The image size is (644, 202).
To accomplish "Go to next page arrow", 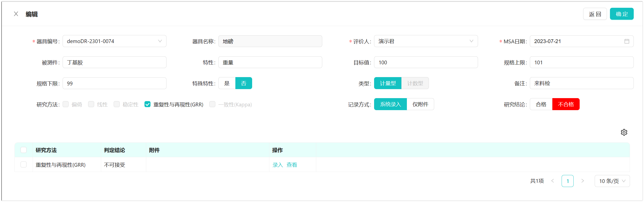I will pos(582,181).
